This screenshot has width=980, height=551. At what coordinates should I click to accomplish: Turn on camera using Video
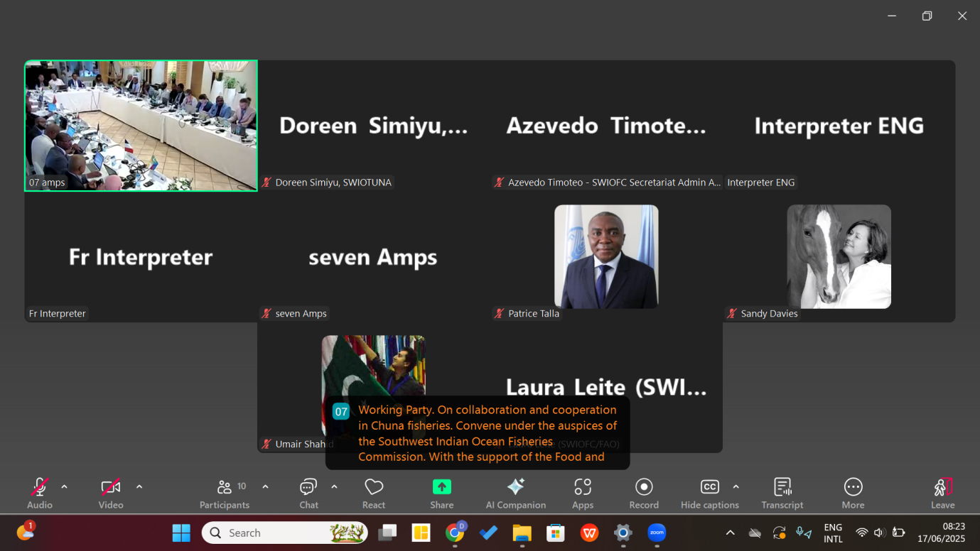pos(110,492)
